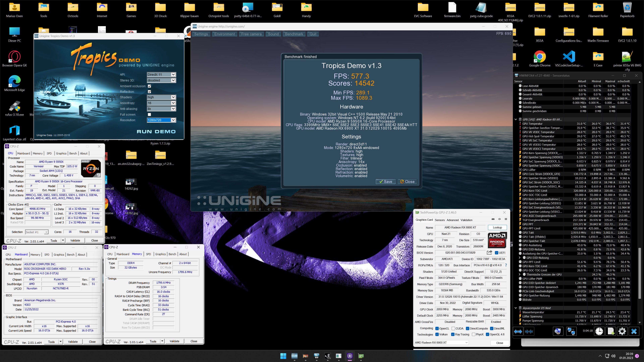Viewport: 644px width, 362px height.
Task: Click HWiNFO expand columns arrows icon
Action: 518,331
